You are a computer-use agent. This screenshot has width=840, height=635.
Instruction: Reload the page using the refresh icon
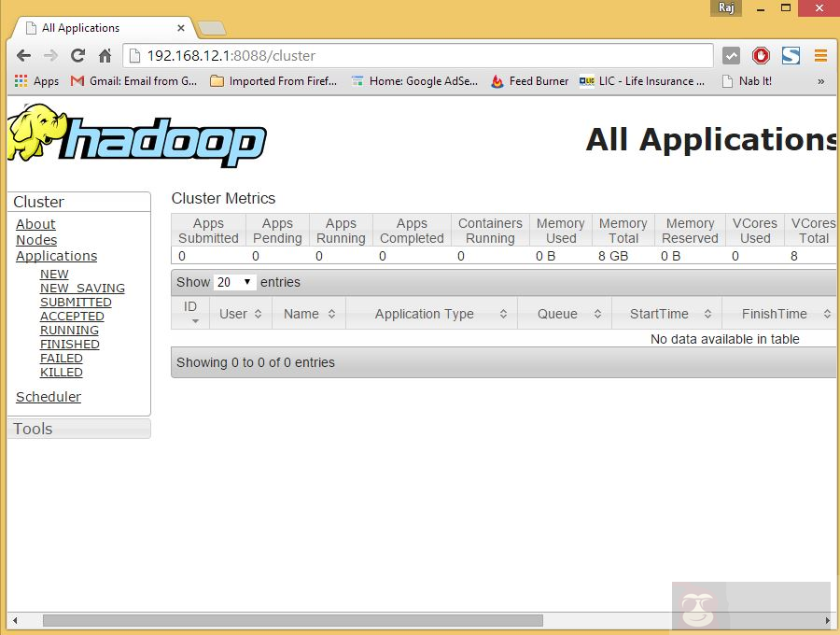click(77, 55)
